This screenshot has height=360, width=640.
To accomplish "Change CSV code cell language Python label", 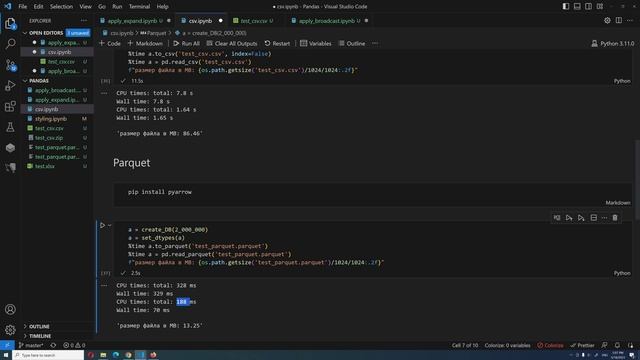I will 622,81.
